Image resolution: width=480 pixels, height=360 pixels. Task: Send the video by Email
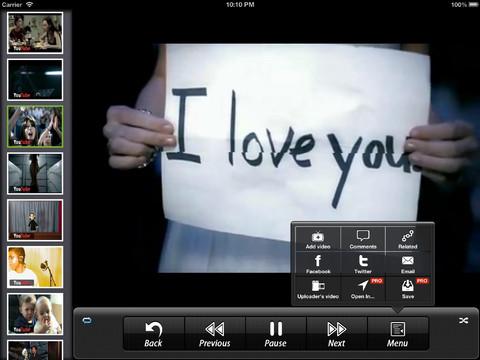click(408, 264)
